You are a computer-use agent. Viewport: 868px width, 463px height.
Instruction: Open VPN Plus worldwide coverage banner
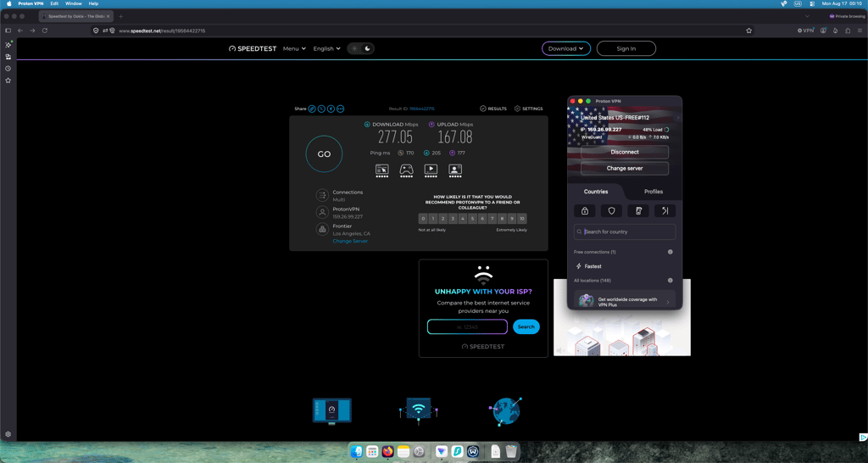coord(625,300)
